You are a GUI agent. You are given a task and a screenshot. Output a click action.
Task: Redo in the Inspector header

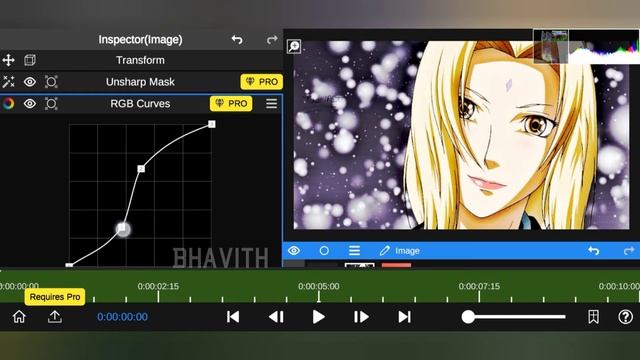272,40
